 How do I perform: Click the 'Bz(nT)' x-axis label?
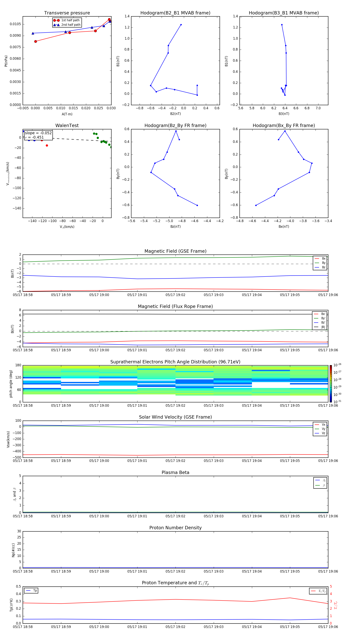tap(175, 227)
